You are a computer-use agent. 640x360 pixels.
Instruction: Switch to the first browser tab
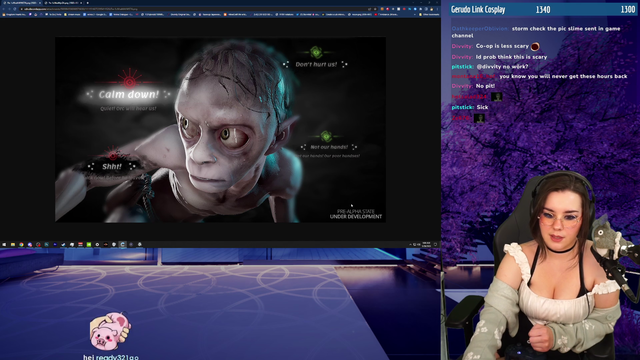(22, 3)
